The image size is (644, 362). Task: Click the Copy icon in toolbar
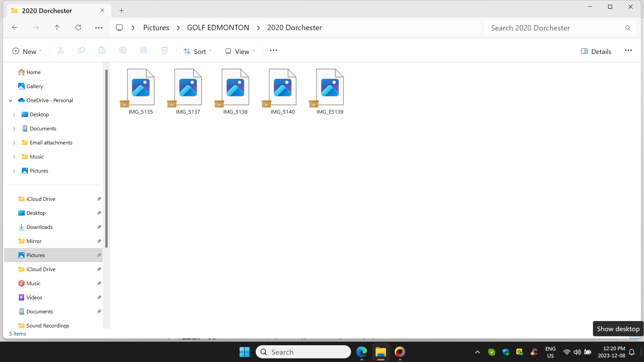(x=81, y=51)
